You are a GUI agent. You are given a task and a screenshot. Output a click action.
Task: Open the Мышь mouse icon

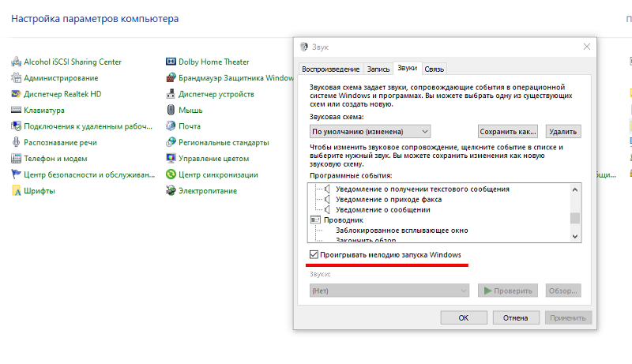[x=171, y=110]
